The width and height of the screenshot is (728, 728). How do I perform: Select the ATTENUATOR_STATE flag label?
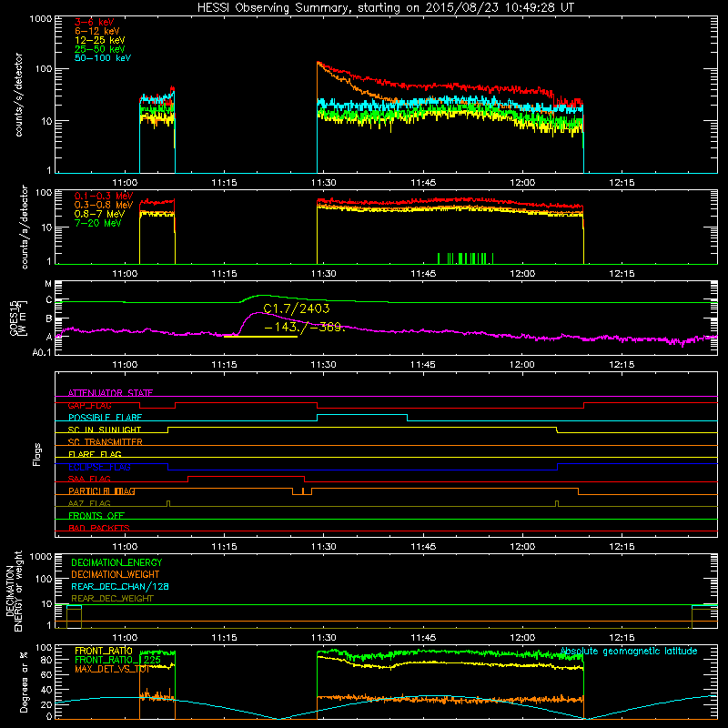point(110,393)
